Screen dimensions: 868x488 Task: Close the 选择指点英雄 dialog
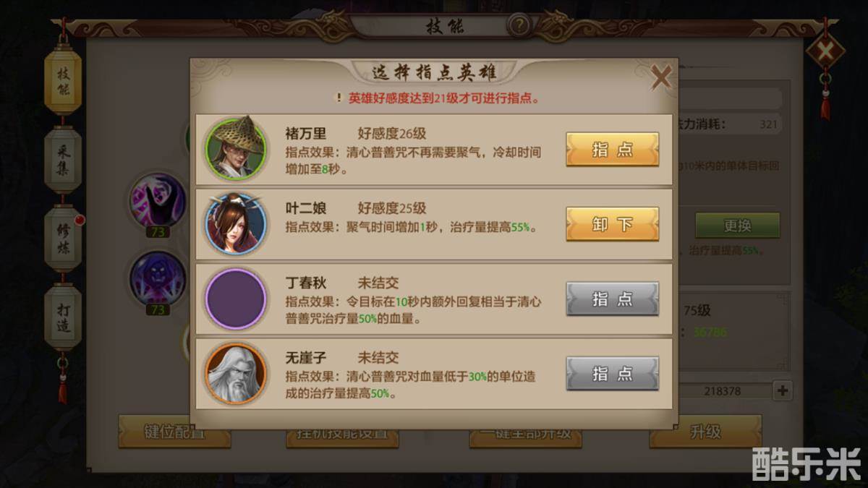tap(660, 77)
